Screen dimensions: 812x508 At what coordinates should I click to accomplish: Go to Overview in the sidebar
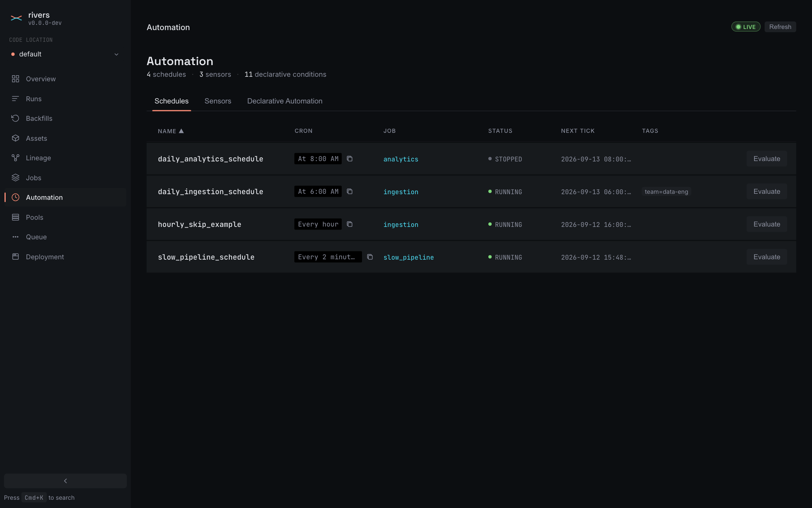[65, 79]
